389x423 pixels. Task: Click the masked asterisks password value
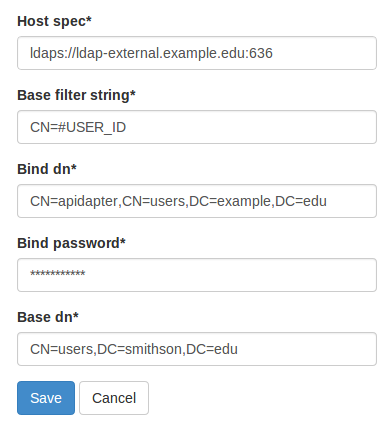(58, 274)
